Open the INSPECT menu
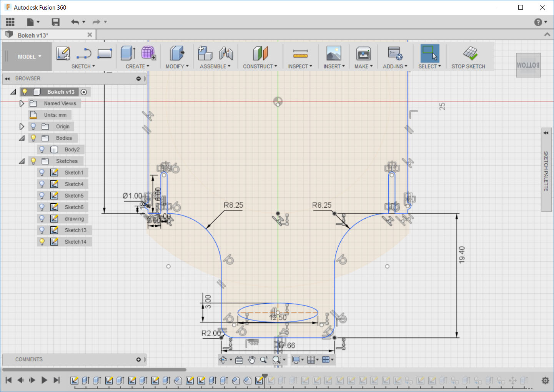554x392 pixels. click(300, 66)
